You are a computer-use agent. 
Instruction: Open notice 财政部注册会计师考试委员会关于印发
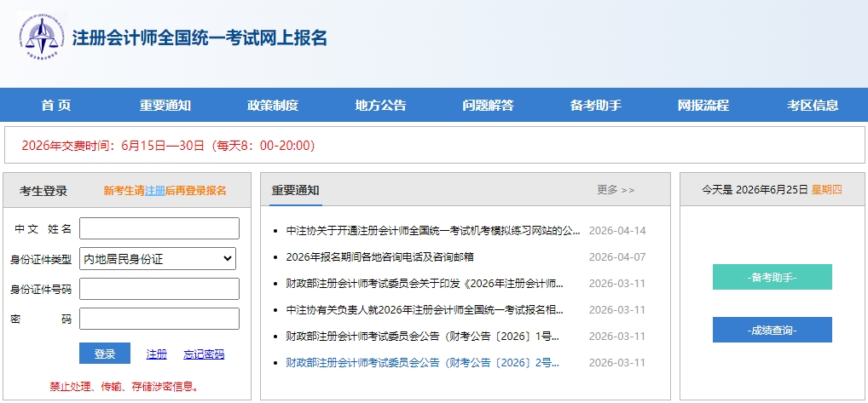tap(425, 284)
